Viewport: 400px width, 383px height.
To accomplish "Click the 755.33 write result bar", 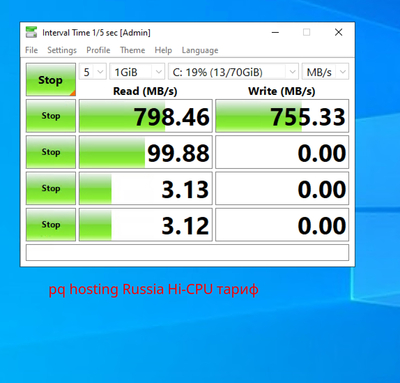I will (x=282, y=116).
